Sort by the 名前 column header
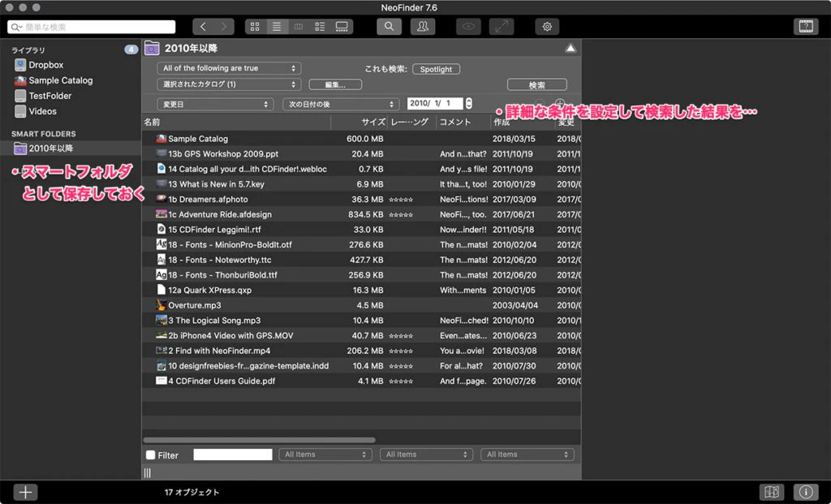The image size is (831, 504). pos(236,122)
